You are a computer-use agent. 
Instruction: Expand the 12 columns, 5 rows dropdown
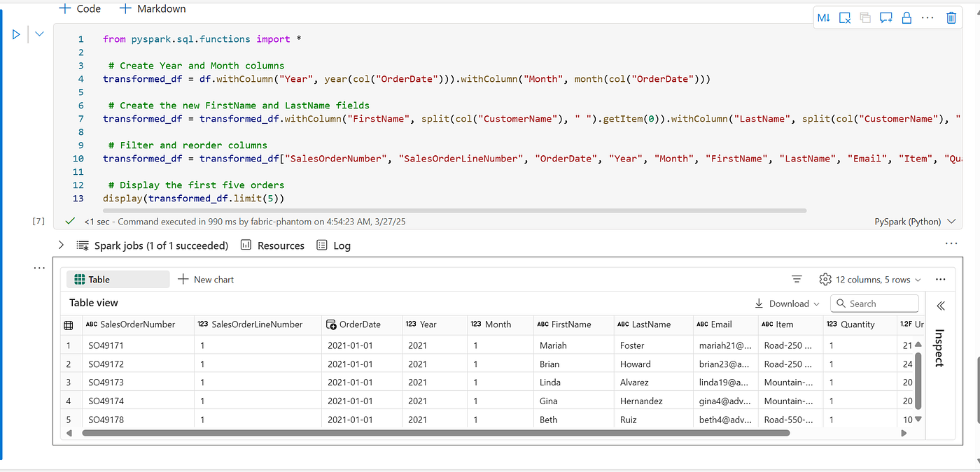click(870, 279)
